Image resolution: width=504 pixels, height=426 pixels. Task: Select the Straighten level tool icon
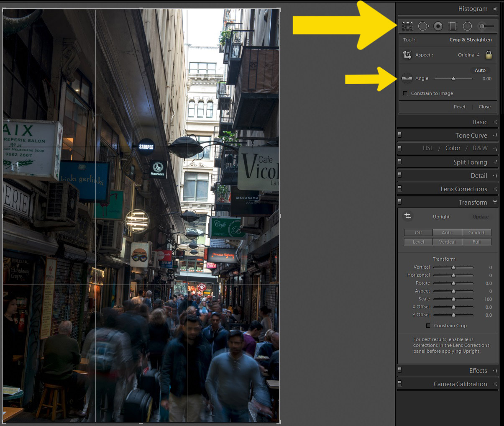pyautogui.click(x=407, y=78)
